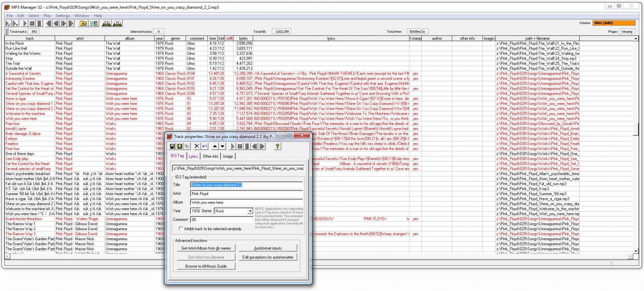Click the Vinamp player button
644x291 pixels.
click(x=627, y=31)
